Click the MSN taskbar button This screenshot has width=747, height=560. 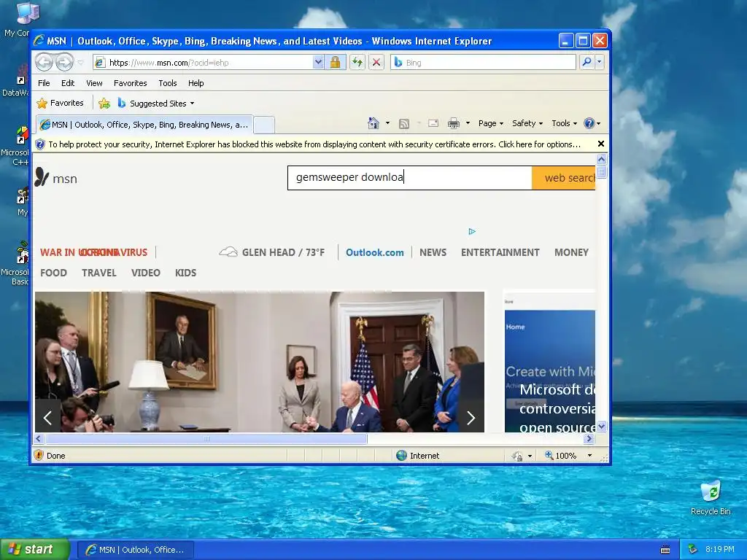[x=135, y=550]
